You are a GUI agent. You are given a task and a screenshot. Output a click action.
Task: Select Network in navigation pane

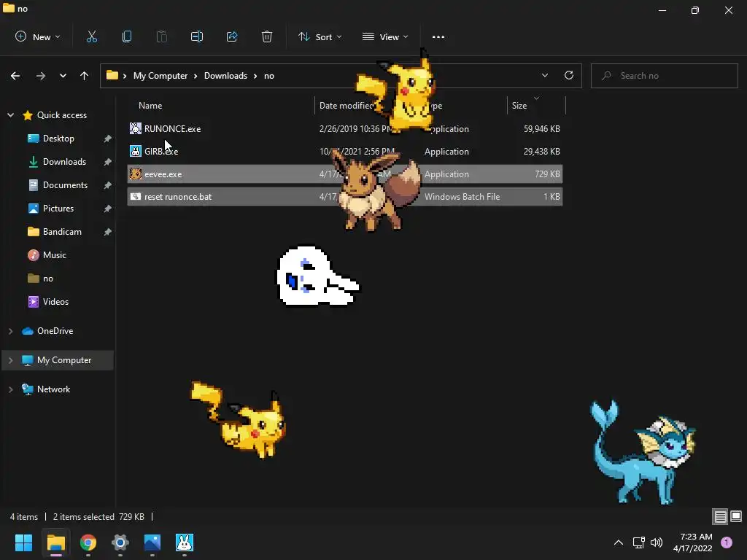click(x=53, y=389)
